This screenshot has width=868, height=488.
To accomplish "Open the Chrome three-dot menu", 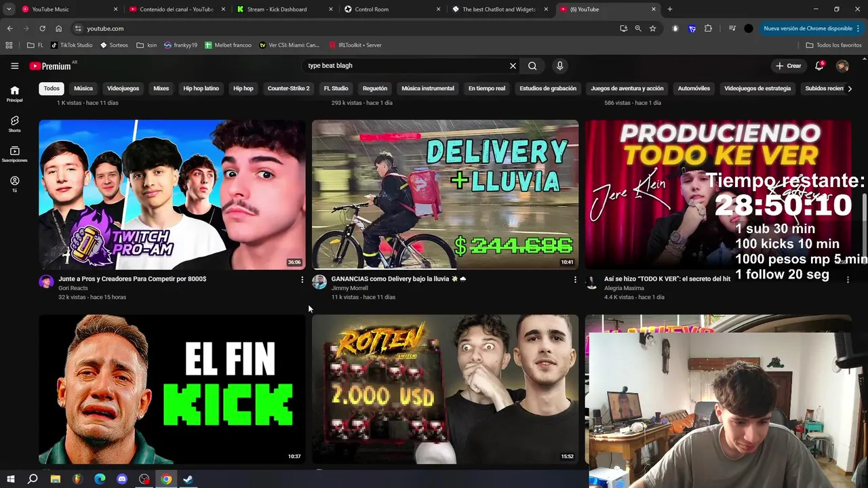I will [x=859, y=28].
